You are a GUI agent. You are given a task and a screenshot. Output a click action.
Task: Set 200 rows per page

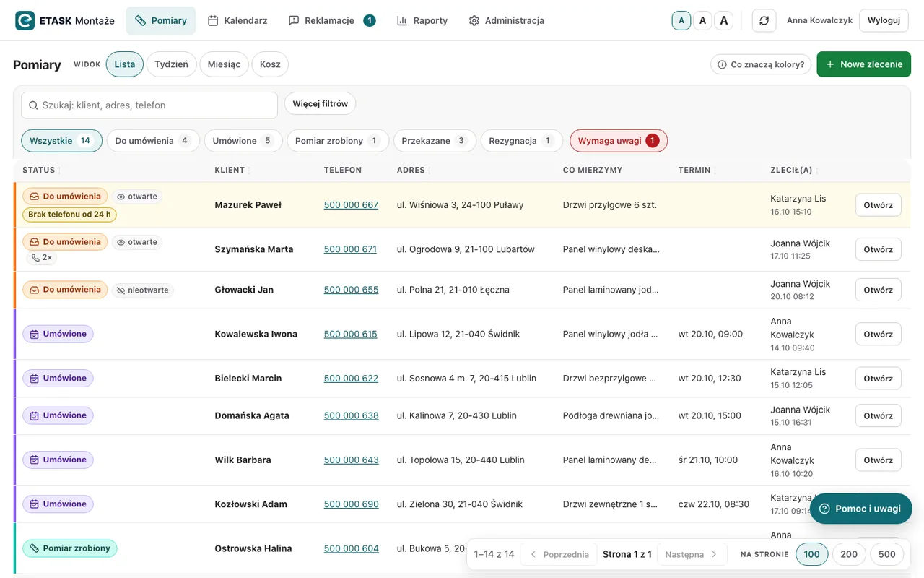click(x=849, y=554)
